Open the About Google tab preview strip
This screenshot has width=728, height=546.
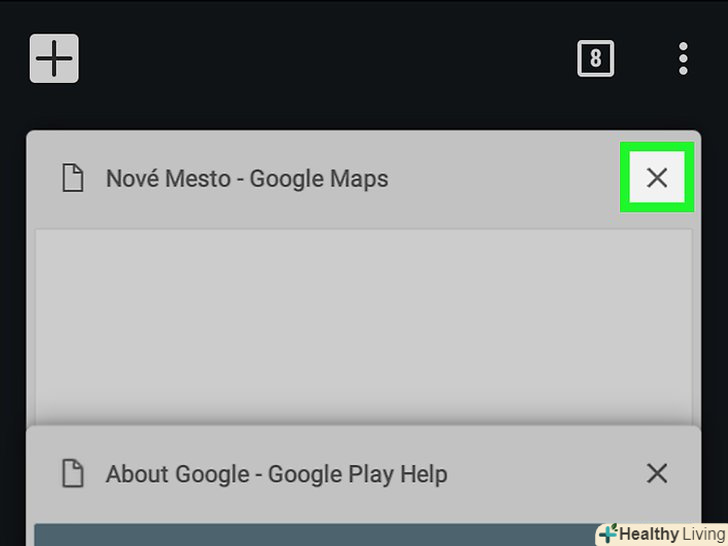(316, 535)
